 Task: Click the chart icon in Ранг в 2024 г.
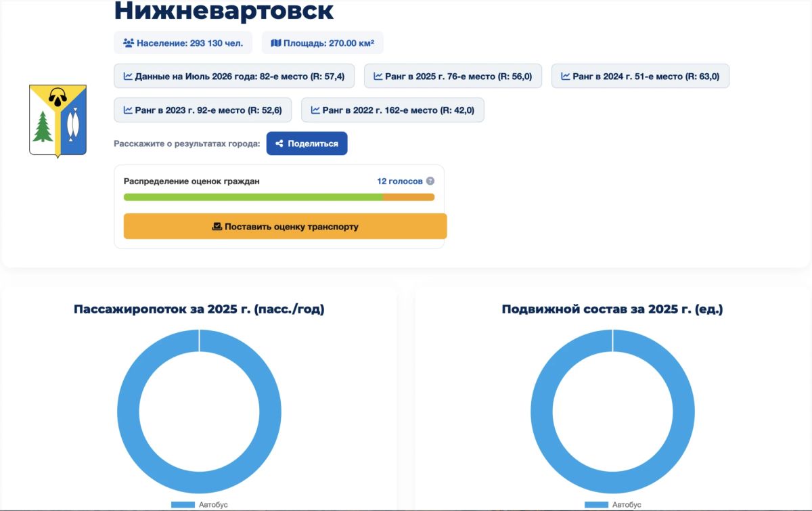pyautogui.click(x=566, y=76)
